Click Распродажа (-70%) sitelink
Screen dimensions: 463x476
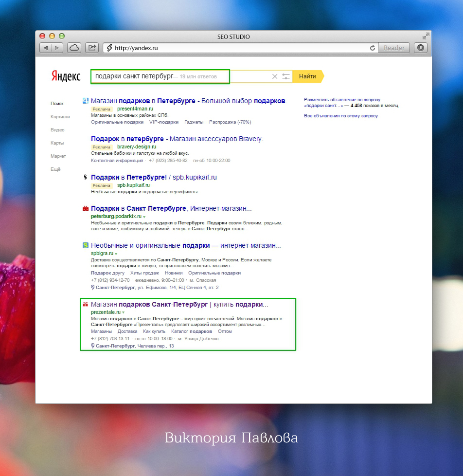[230, 122]
